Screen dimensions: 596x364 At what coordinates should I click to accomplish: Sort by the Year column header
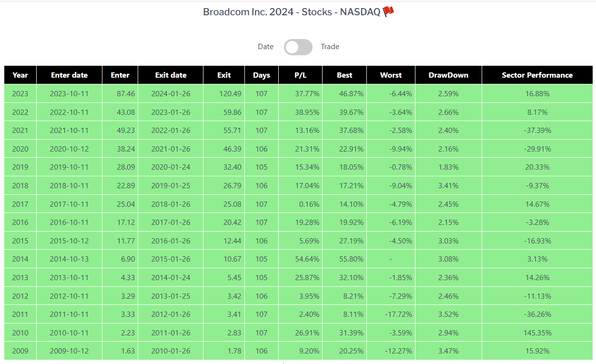20,75
